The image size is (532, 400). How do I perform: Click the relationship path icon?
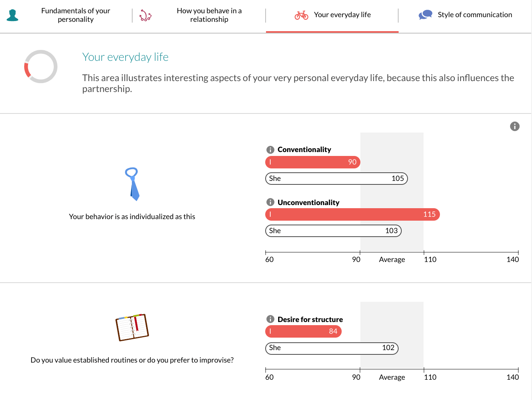(145, 15)
